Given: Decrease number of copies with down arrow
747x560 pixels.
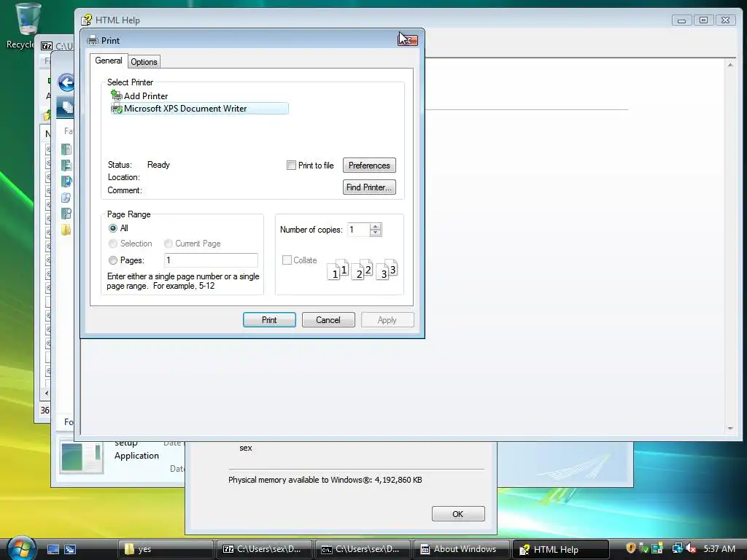Looking at the screenshot, I should [376, 233].
